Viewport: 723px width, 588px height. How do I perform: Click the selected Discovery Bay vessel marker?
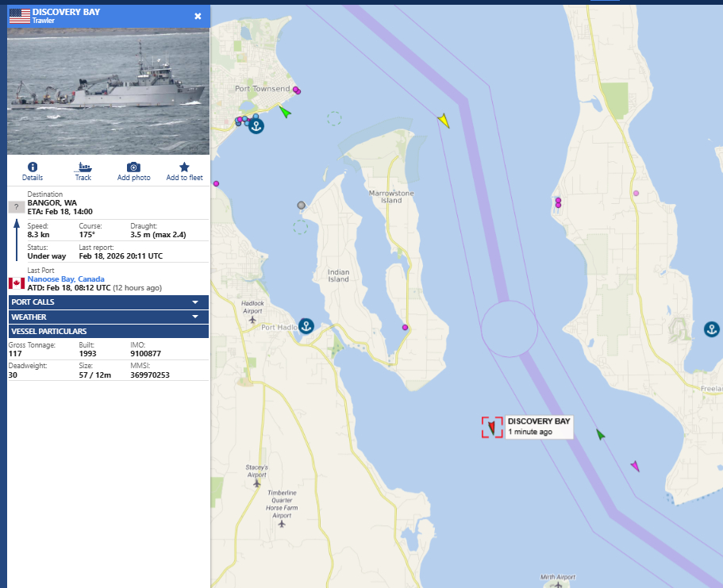(x=492, y=428)
